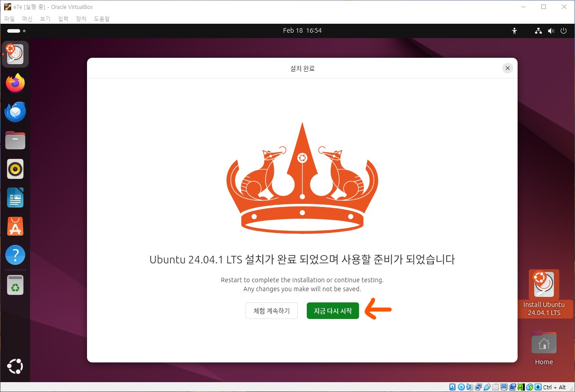Open Firefox from the dock
Screen dimensions: 575x392
click(15, 83)
